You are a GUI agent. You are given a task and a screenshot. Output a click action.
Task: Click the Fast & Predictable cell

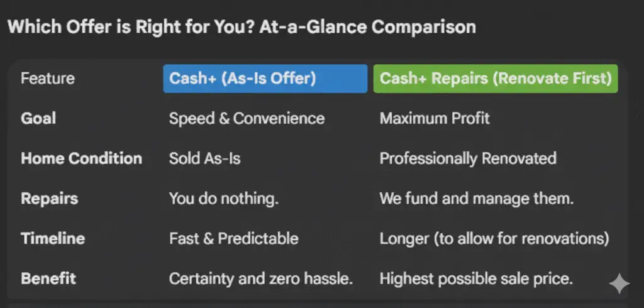pyautogui.click(x=233, y=238)
